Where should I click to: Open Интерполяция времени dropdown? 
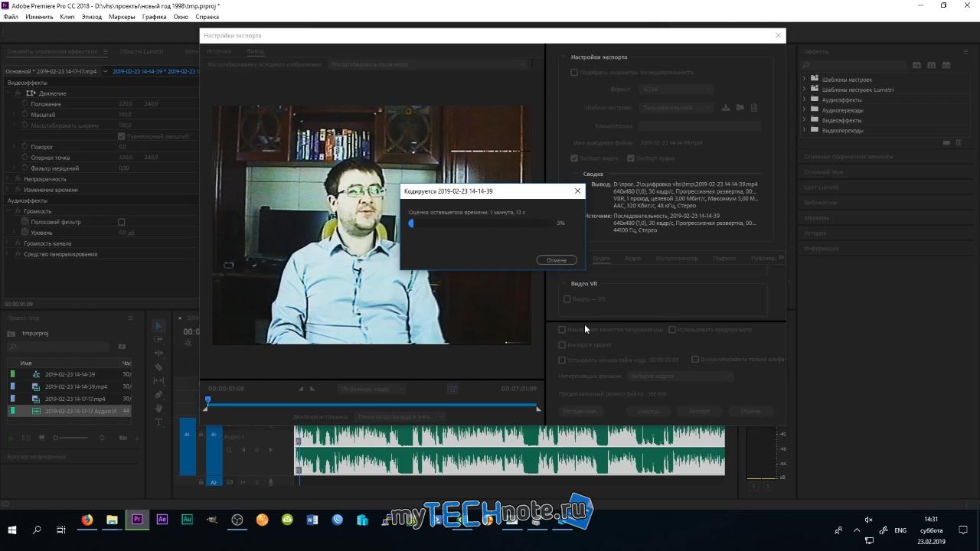coord(680,377)
